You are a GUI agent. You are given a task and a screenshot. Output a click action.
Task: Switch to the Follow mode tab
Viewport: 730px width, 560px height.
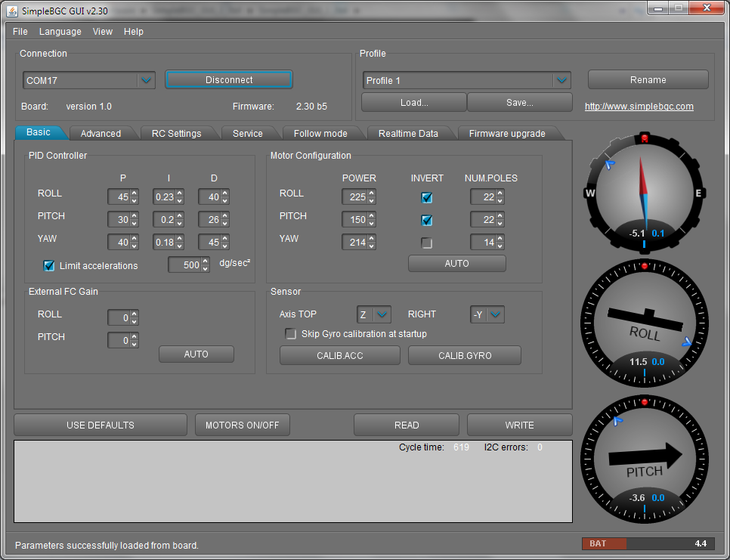(320, 134)
